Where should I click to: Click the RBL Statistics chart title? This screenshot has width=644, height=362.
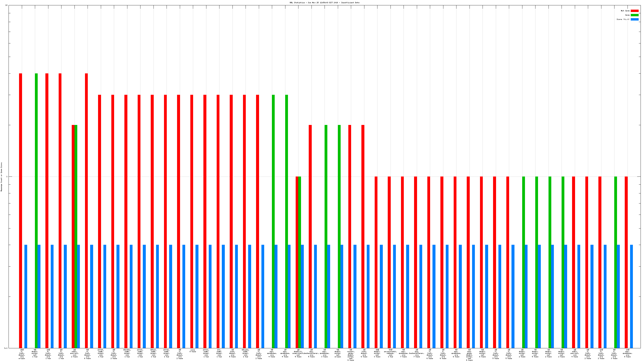point(324,3)
